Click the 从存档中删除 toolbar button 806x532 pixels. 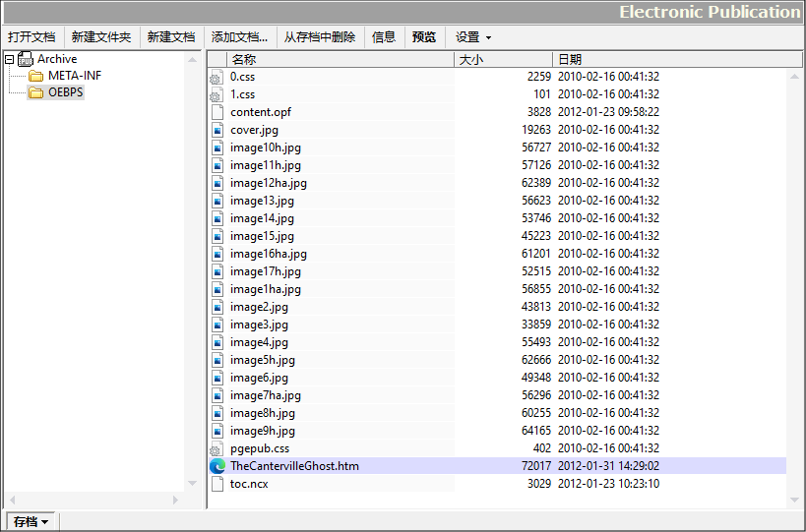tap(320, 37)
